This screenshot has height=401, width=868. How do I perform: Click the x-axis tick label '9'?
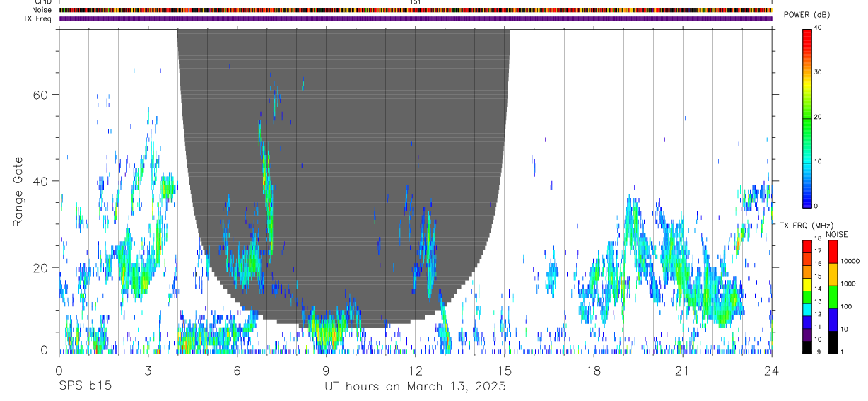[326, 371]
